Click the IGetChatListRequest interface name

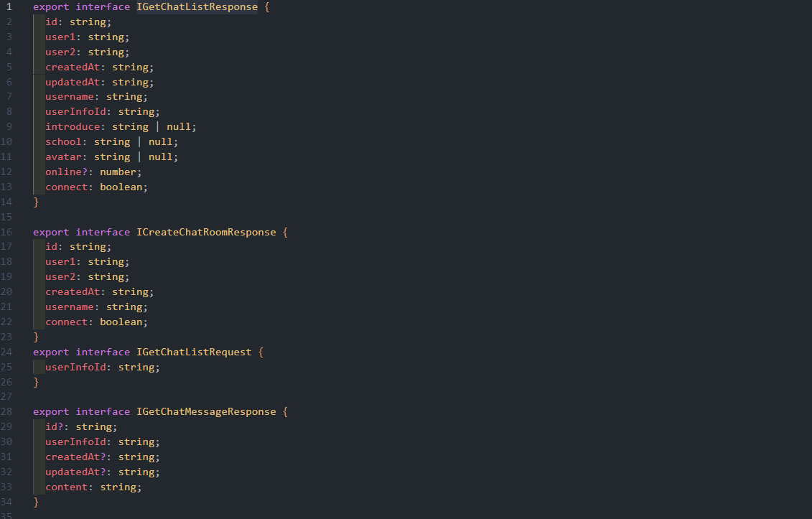click(194, 352)
